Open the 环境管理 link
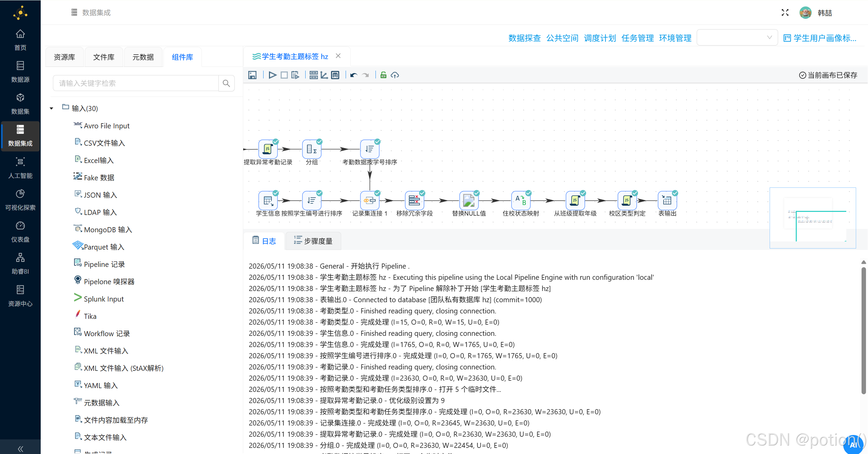This screenshot has width=868, height=454. coord(675,38)
